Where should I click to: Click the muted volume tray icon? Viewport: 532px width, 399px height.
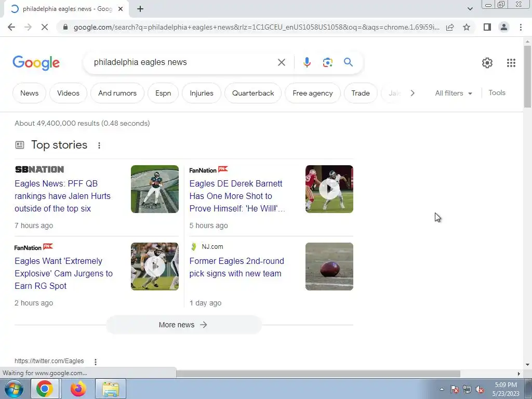coord(480,389)
